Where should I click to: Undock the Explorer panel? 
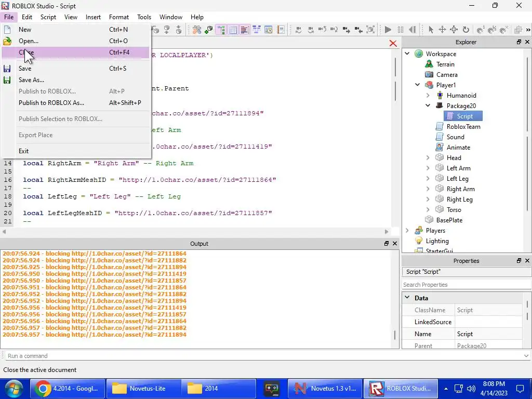point(519,42)
